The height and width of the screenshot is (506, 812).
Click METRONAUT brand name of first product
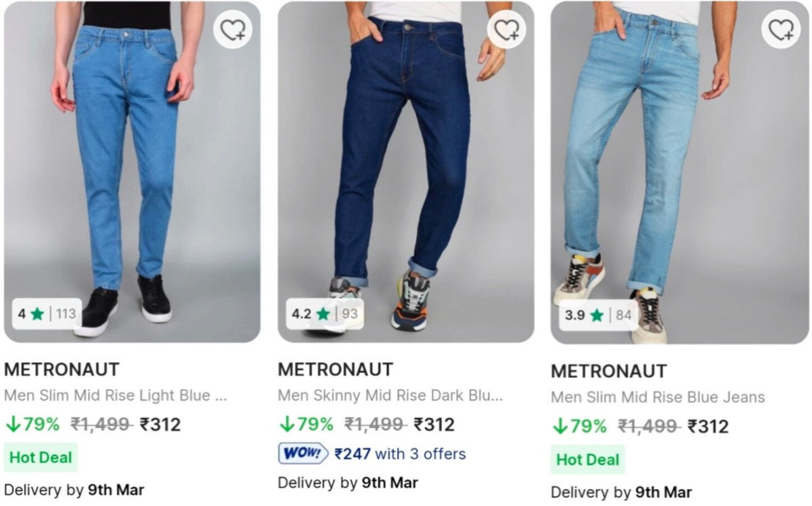62,369
